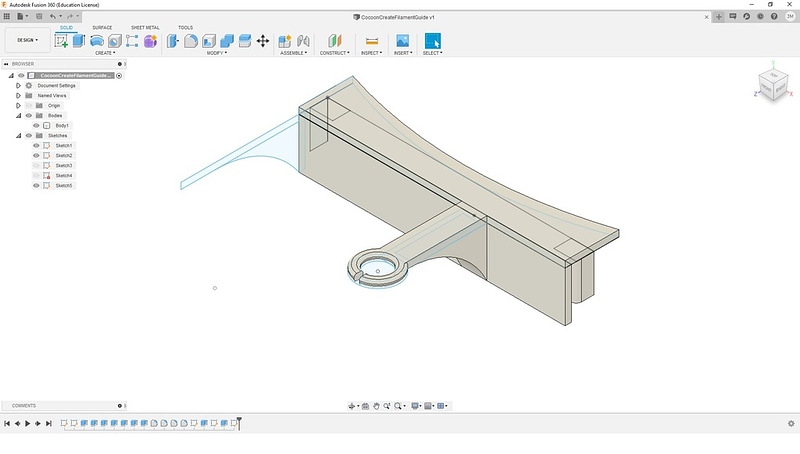Jump to timeline beginning
The width and height of the screenshot is (800, 454).
pos(7,423)
